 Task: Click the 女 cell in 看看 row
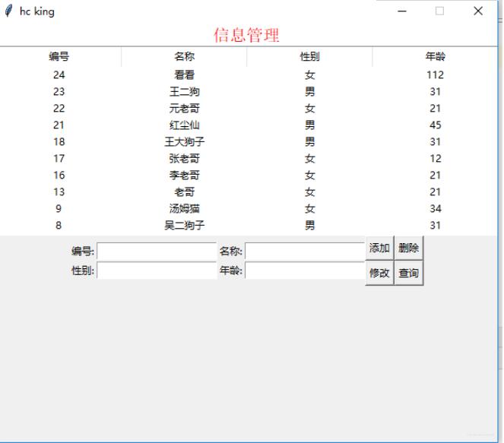pyautogui.click(x=309, y=75)
